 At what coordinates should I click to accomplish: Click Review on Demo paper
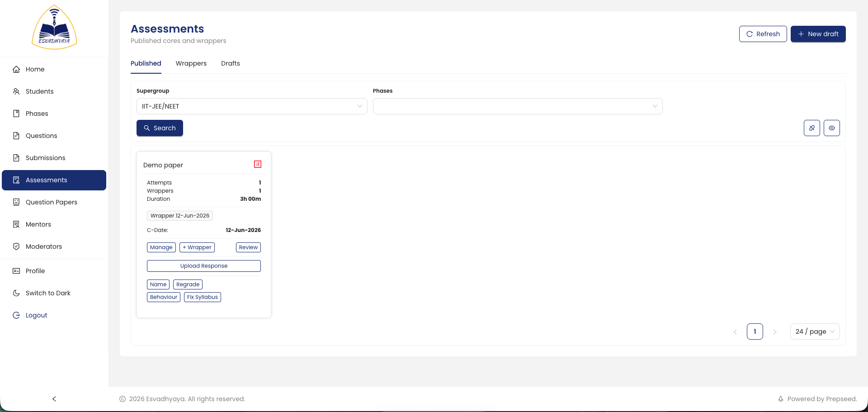coord(248,247)
